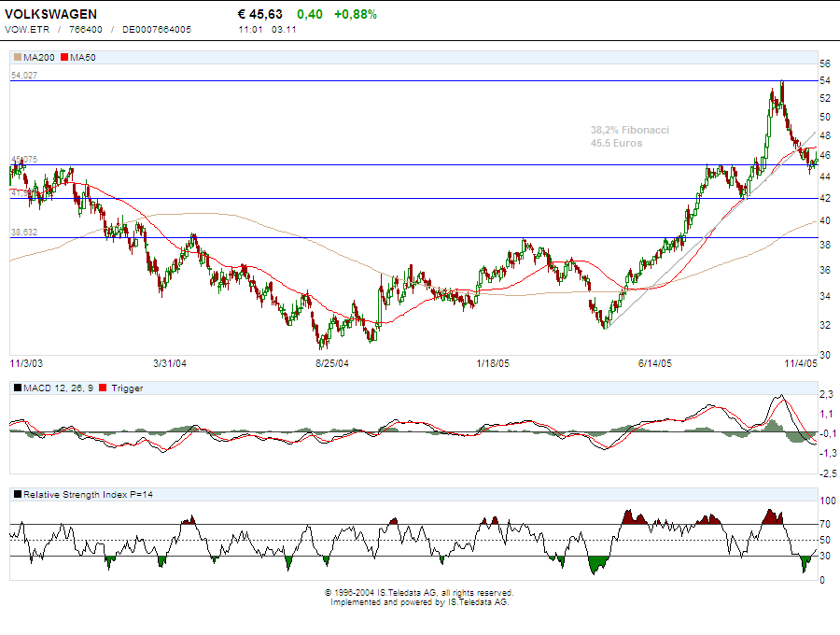Click the IS.Teledata copyright line

[x=419, y=593]
